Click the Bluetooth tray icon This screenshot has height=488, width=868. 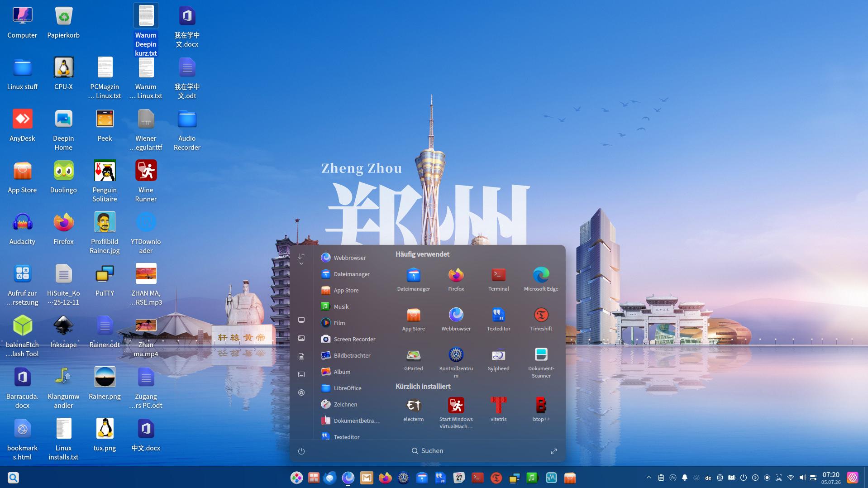[x=720, y=478]
